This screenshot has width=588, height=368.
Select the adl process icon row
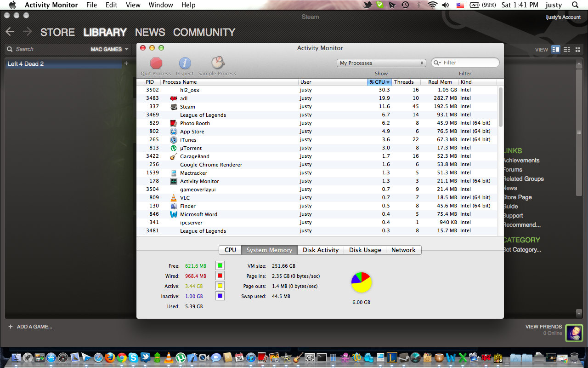click(x=174, y=98)
